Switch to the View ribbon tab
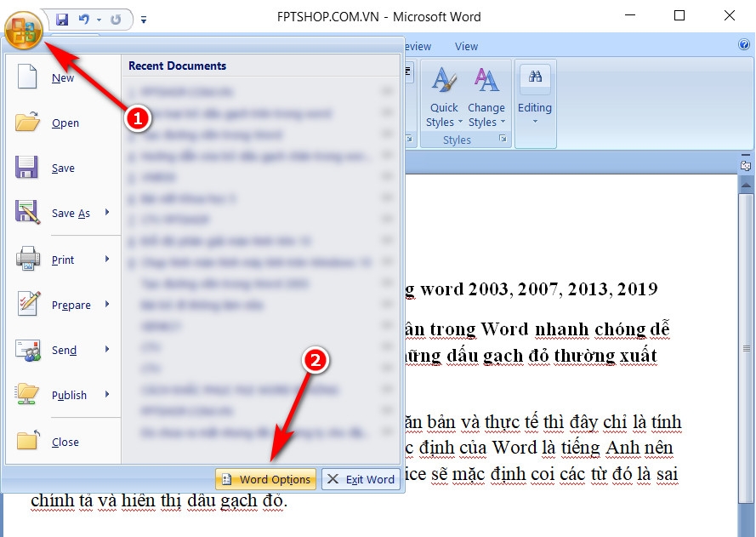Viewport: 756px width, 537px height. coord(466,47)
